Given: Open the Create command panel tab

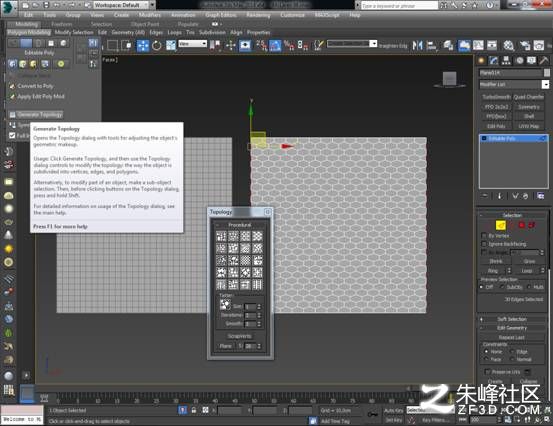Looking at the screenshot, I should pos(481,60).
